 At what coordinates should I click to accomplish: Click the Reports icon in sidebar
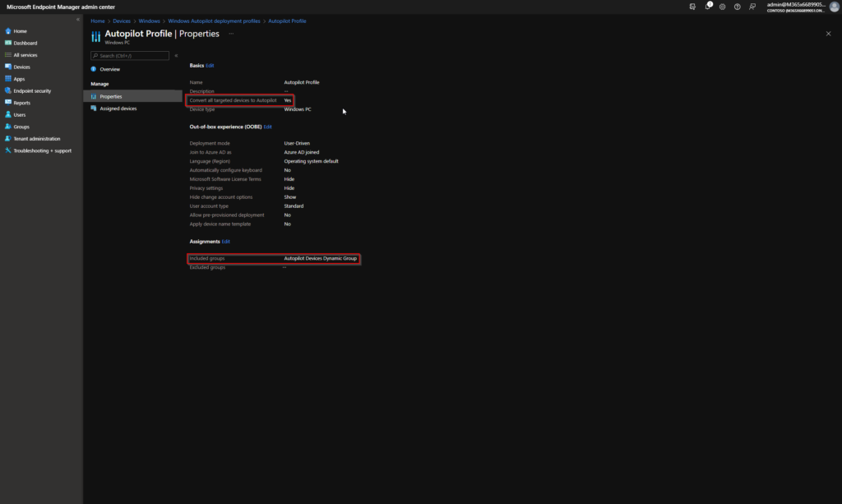pos(8,103)
